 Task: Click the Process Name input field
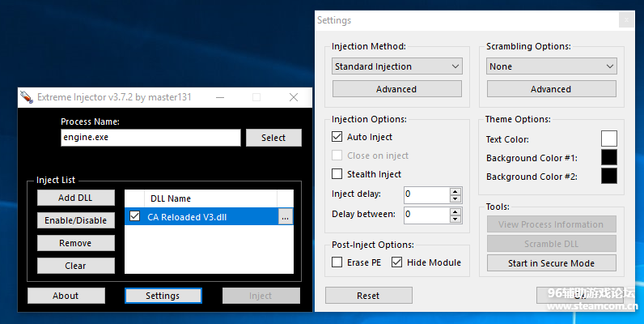tap(150, 138)
